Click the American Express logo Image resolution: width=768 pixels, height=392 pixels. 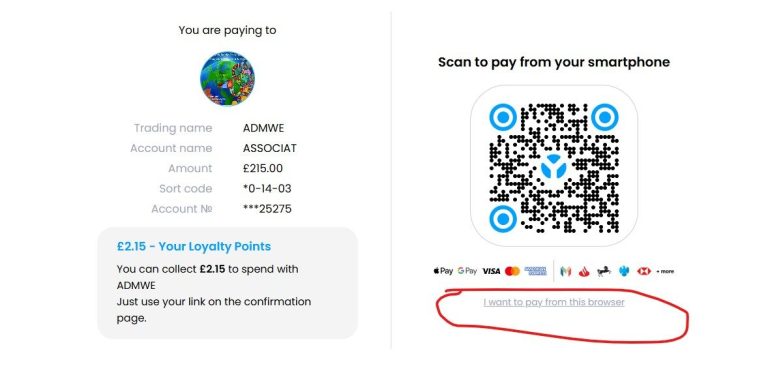(x=535, y=271)
